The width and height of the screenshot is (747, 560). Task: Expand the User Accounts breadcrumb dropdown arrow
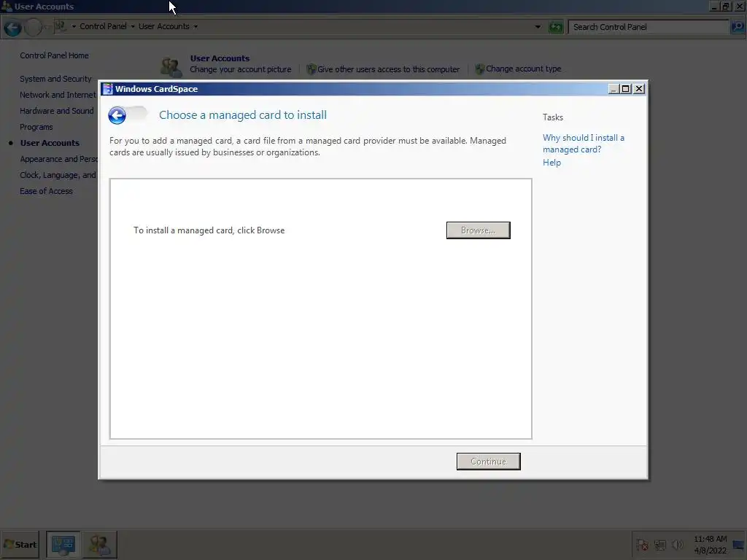(x=133, y=27)
